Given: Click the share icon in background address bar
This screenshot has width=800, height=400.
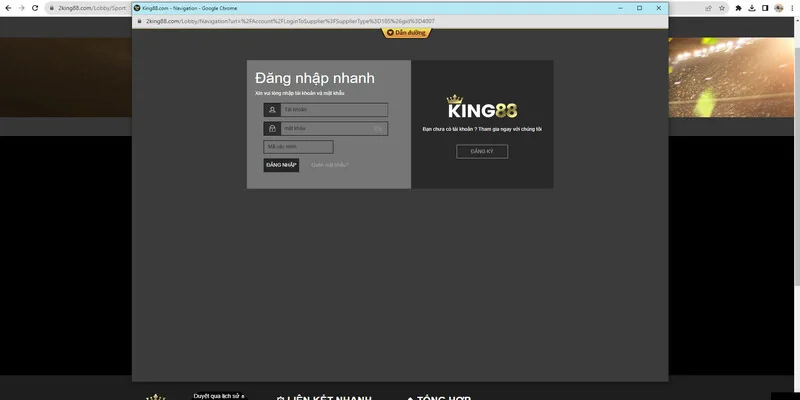Looking at the screenshot, I should tap(708, 8).
